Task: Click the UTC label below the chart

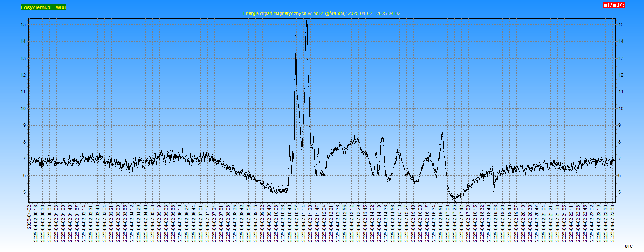Action: click(x=629, y=246)
